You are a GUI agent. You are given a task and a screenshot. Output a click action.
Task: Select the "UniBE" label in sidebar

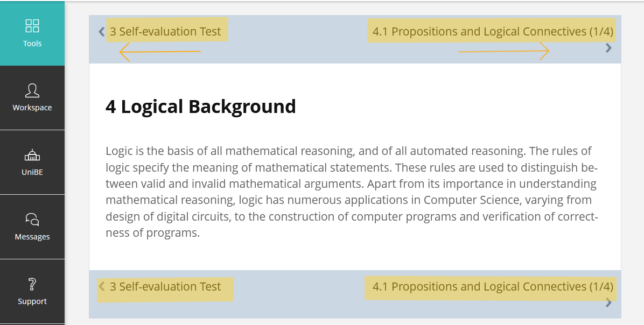(x=32, y=173)
